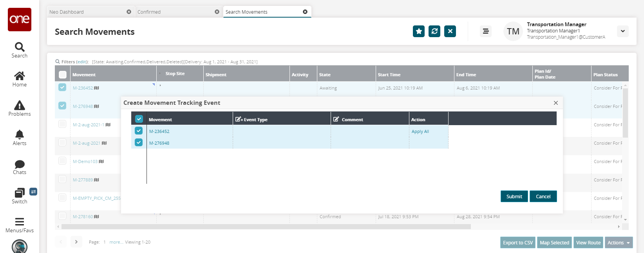Screen dimensions: 644x253
Task: Uncheck movement M-236452 in dialog
Action: coord(139,131)
